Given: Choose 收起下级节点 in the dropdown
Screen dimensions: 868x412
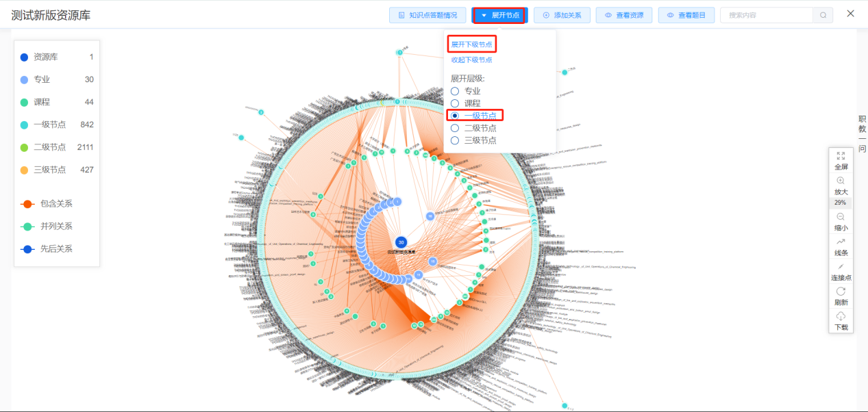Looking at the screenshot, I should point(471,60).
